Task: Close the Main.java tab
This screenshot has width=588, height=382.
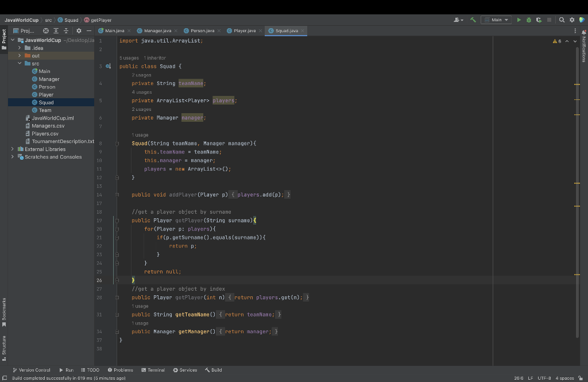Action: pos(129,31)
